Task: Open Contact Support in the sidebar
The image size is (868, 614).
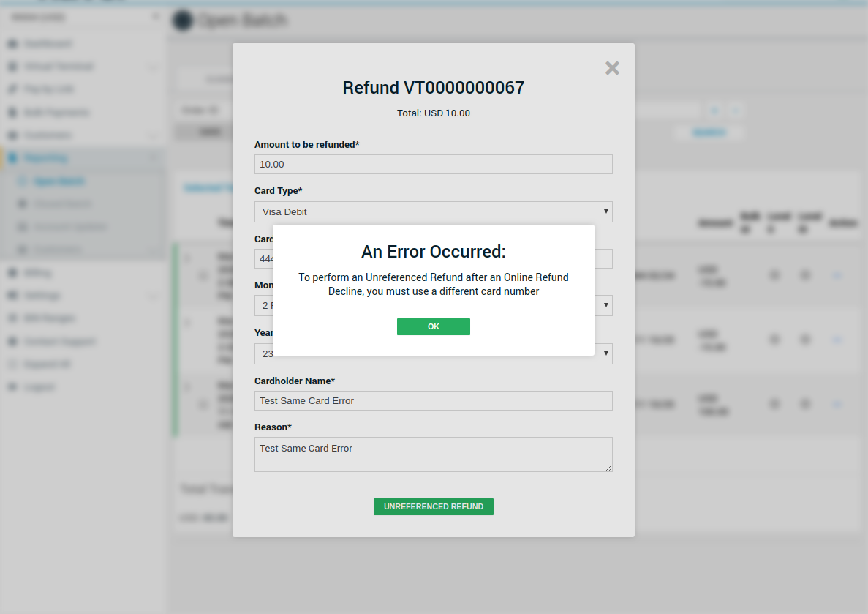Action: tap(59, 342)
